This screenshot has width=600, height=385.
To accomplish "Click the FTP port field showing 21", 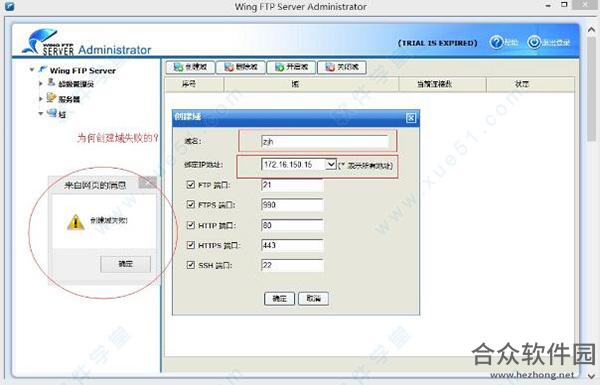I will click(292, 185).
